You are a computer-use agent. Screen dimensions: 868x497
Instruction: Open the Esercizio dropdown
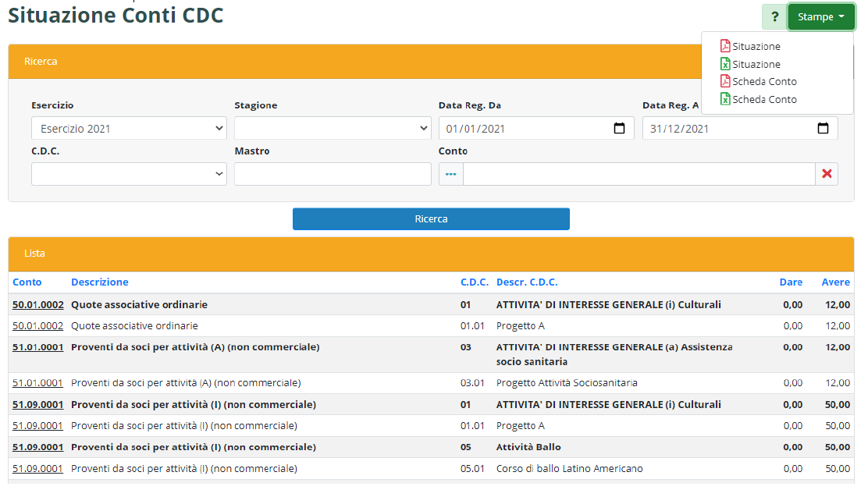point(129,128)
